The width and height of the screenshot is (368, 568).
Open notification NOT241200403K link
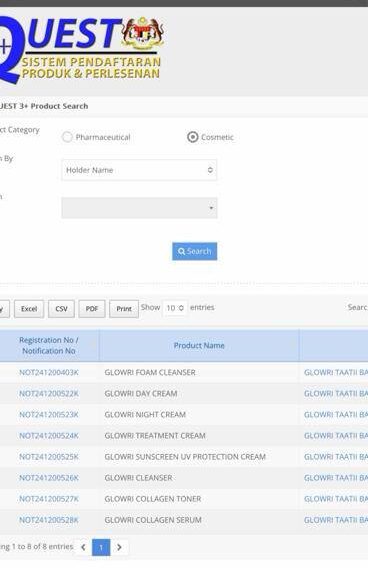click(49, 372)
